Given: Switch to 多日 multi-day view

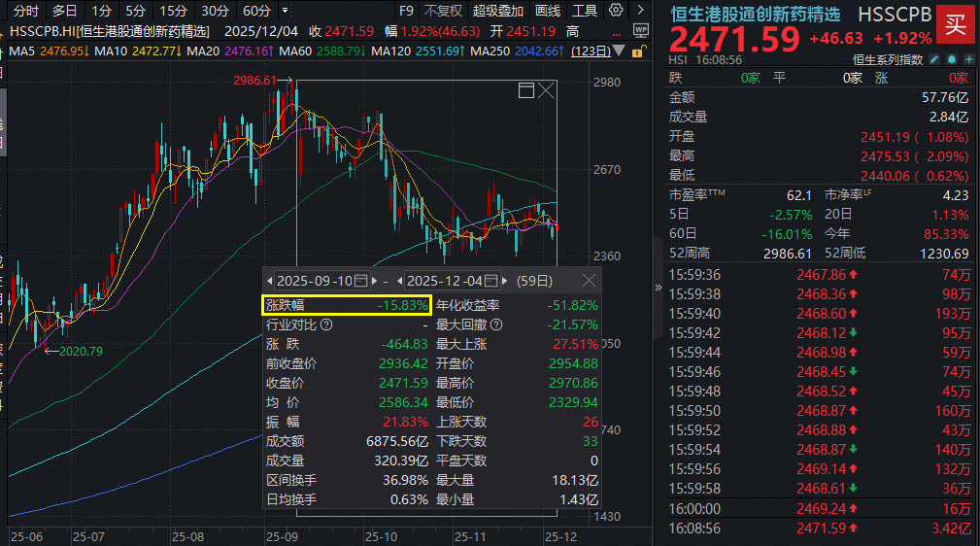Looking at the screenshot, I should coord(64,11).
